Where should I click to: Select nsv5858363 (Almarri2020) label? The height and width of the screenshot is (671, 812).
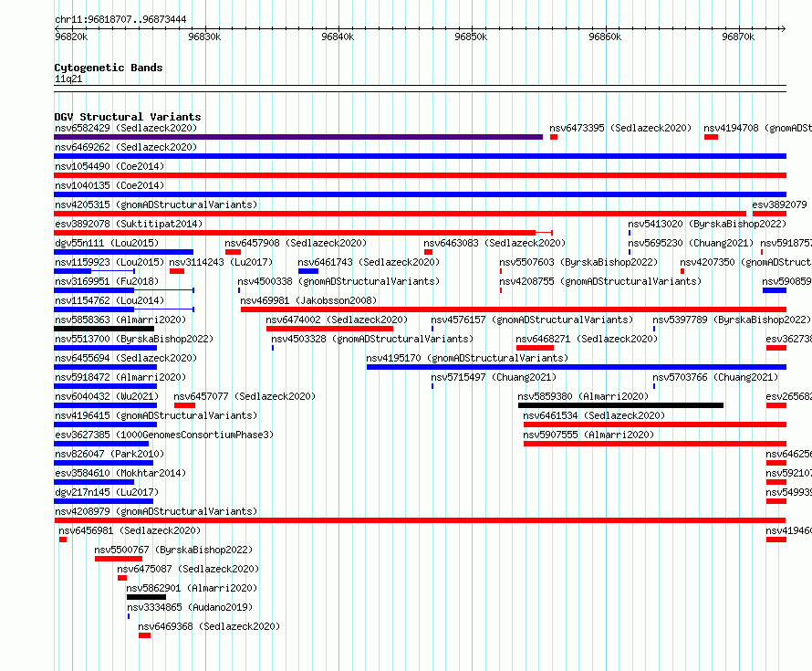120,320
